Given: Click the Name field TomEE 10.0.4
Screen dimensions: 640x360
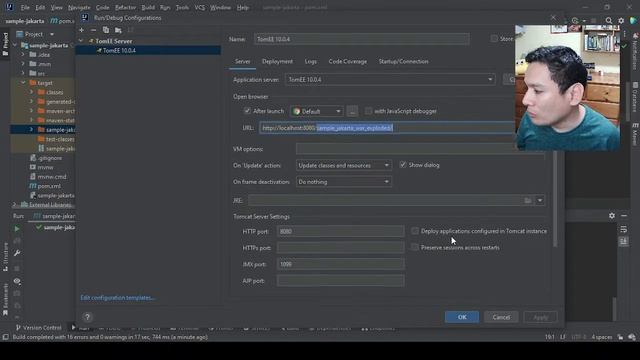Looking at the screenshot, I should (362, 39).
